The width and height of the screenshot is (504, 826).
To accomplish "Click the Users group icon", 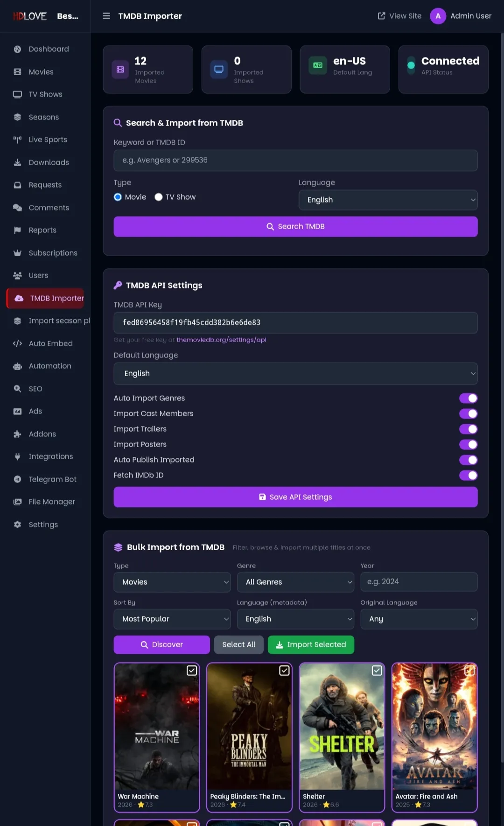I will point(17,275).
